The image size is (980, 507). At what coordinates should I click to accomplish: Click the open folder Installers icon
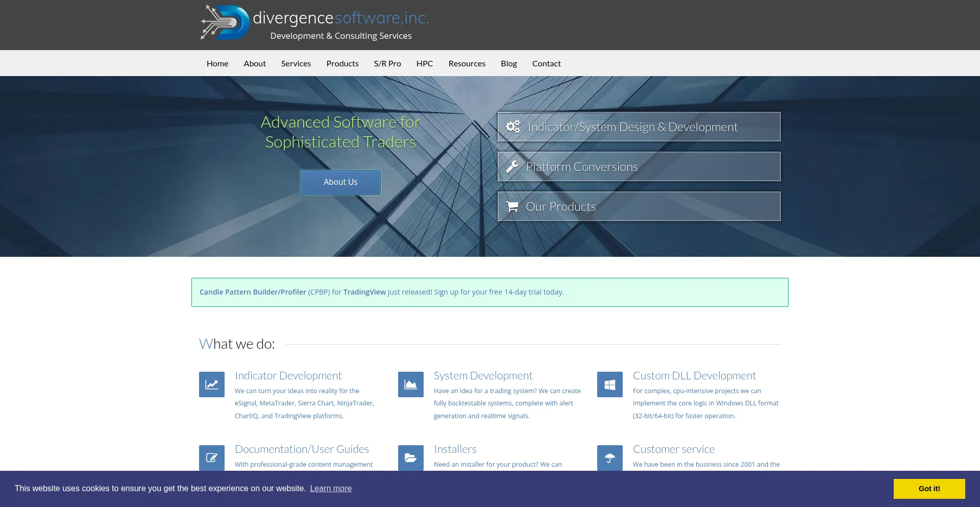click(411, 457)
